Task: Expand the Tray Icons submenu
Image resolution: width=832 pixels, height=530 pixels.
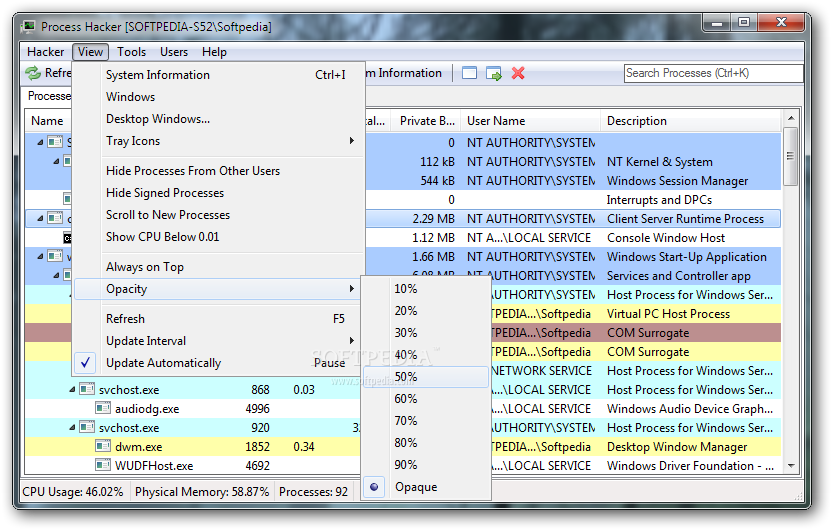Action: point(219,141)
